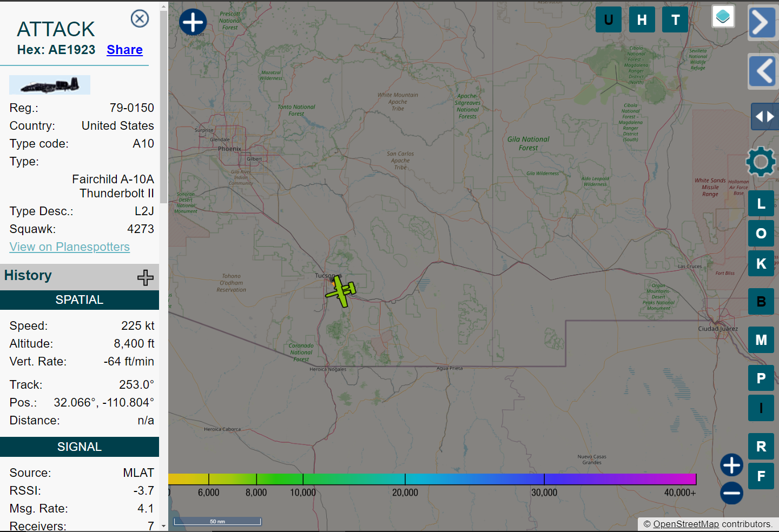Open OpenStreetMap attribution link

[686, 524]
